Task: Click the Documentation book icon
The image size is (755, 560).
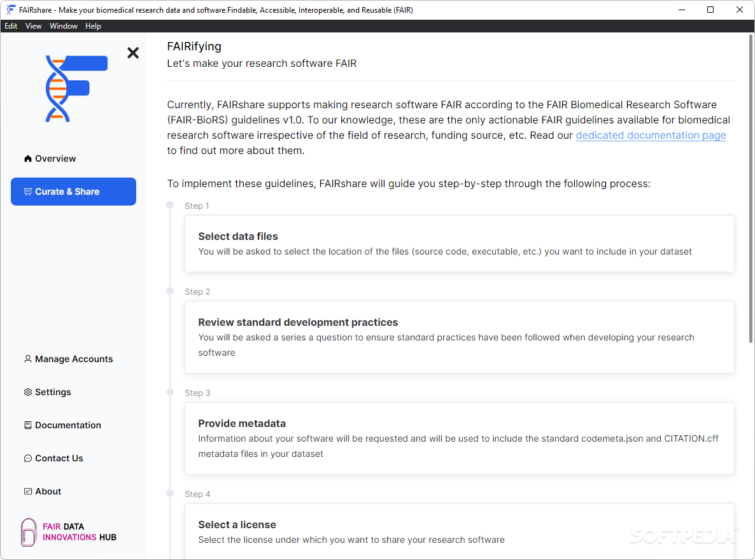Action: pos(28,425)
